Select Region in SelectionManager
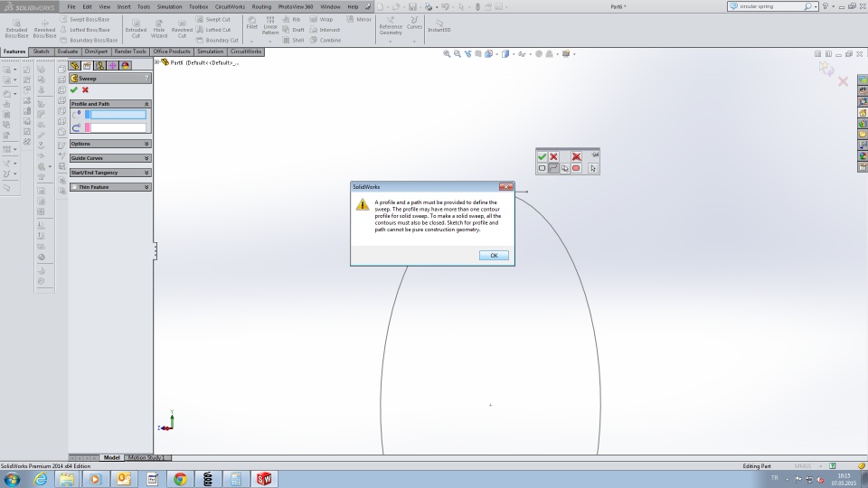 (x=576, y=168)
